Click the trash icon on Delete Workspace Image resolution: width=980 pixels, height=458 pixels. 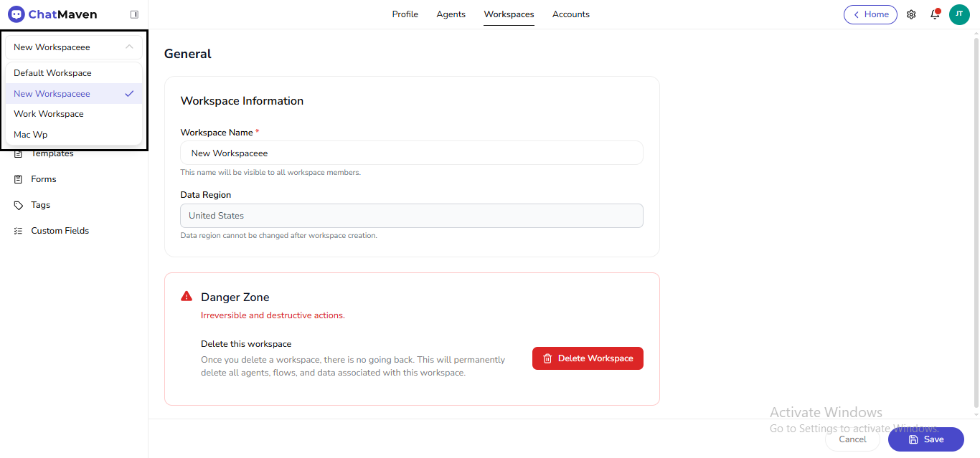click(x=547, y=358)
